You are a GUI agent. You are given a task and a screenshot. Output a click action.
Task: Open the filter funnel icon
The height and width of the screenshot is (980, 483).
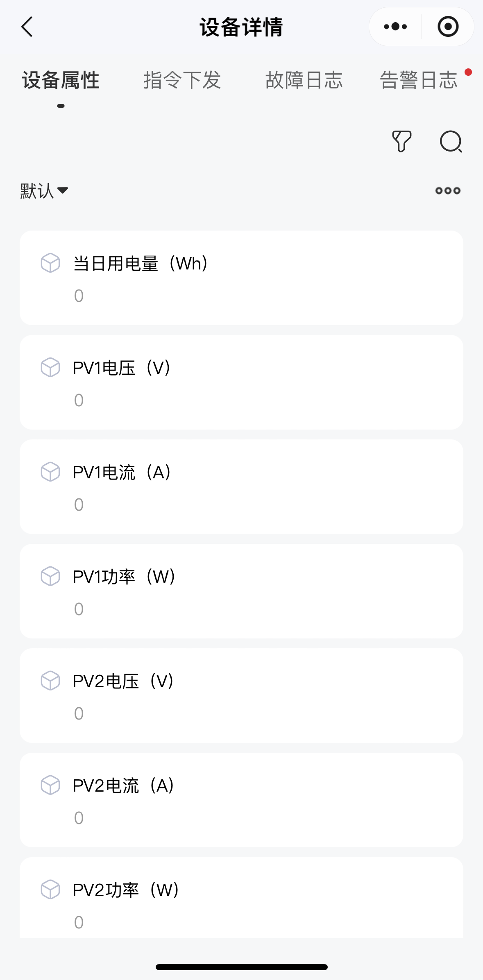401,142
